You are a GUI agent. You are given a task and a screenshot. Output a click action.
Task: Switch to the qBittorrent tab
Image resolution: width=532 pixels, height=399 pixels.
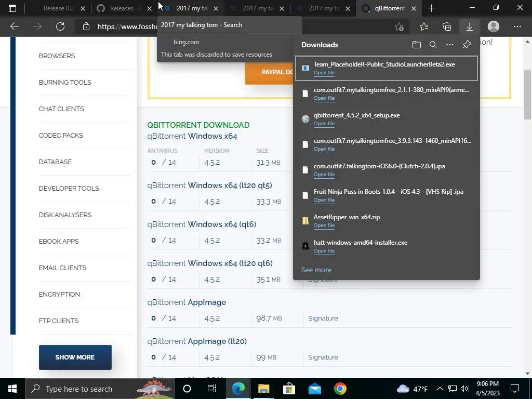pos(390,8)
